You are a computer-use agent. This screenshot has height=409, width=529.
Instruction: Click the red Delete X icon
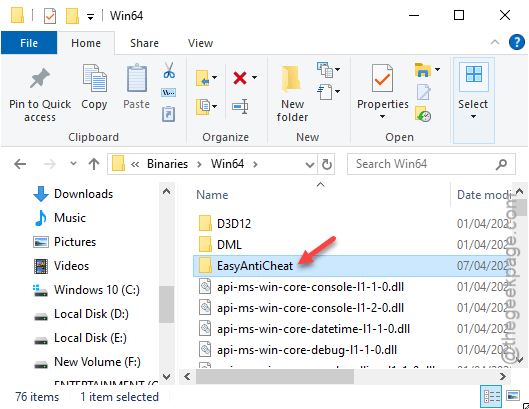pyautogui.click(x=240, y=78)
